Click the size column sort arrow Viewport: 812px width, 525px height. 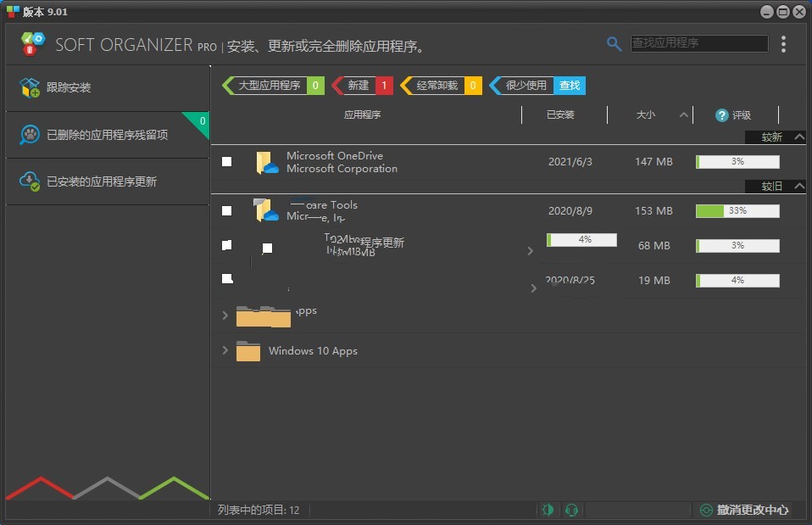point(683,115)
